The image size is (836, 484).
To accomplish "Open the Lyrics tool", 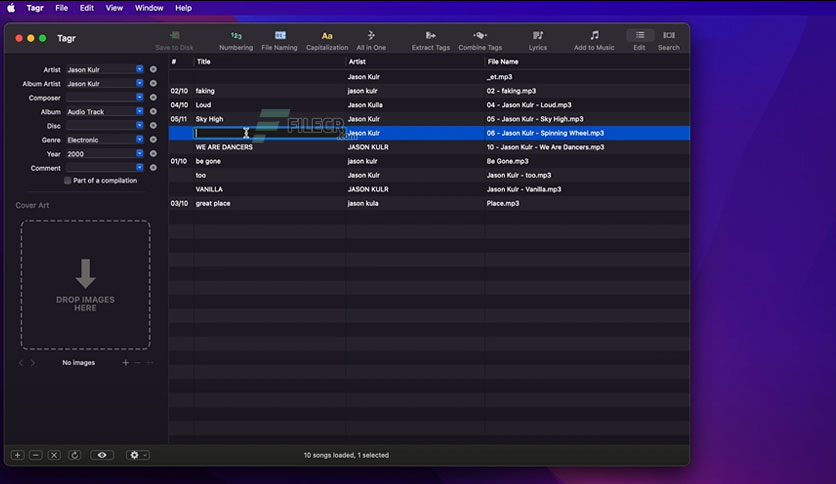I will pyautogui.click(x=537, y=41).
